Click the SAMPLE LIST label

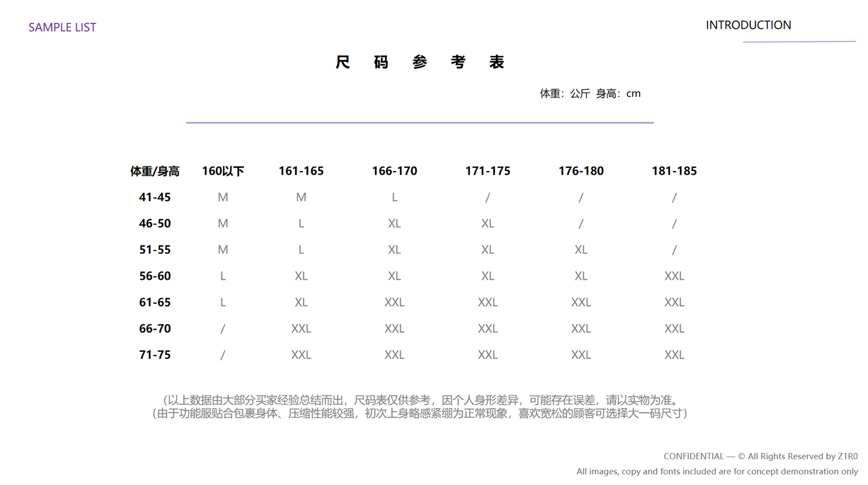[62, 27]
